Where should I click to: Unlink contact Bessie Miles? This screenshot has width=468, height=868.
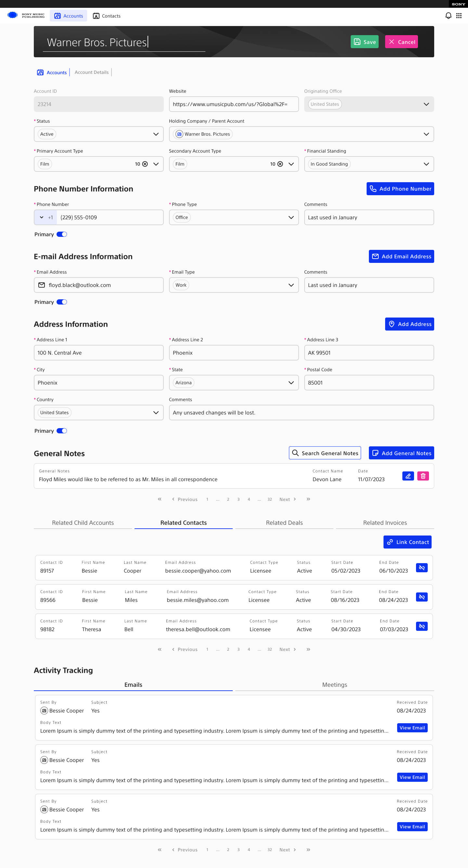pos(422,597)
